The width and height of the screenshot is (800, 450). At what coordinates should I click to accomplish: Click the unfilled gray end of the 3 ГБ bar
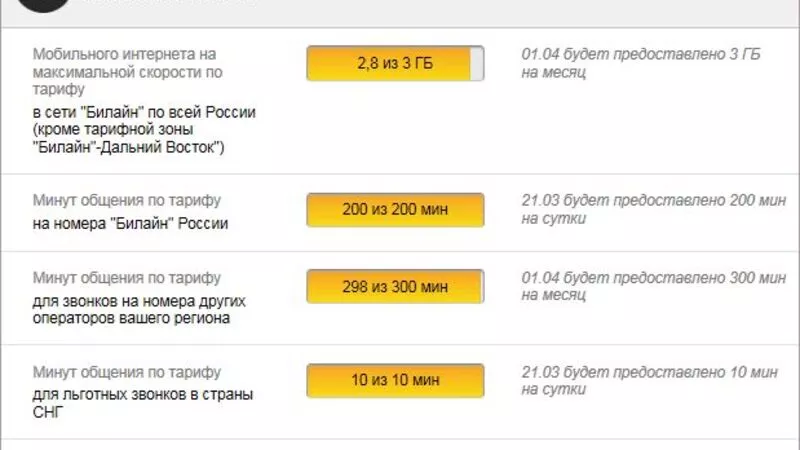click(477, 63)
